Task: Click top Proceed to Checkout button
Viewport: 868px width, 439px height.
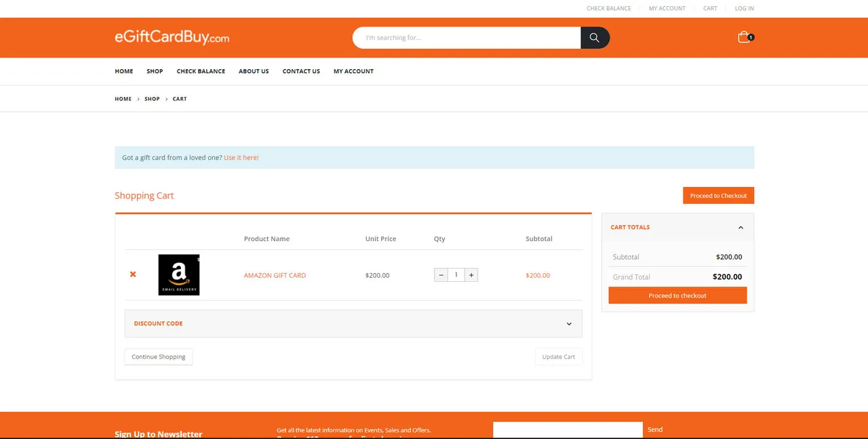Action: click(x=718, y=195)
